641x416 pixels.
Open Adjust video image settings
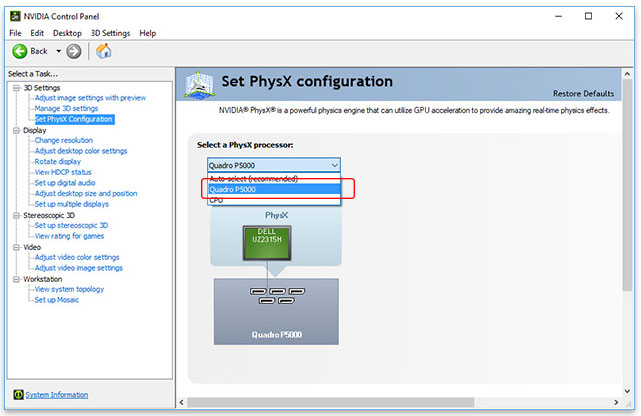(78, 268)
